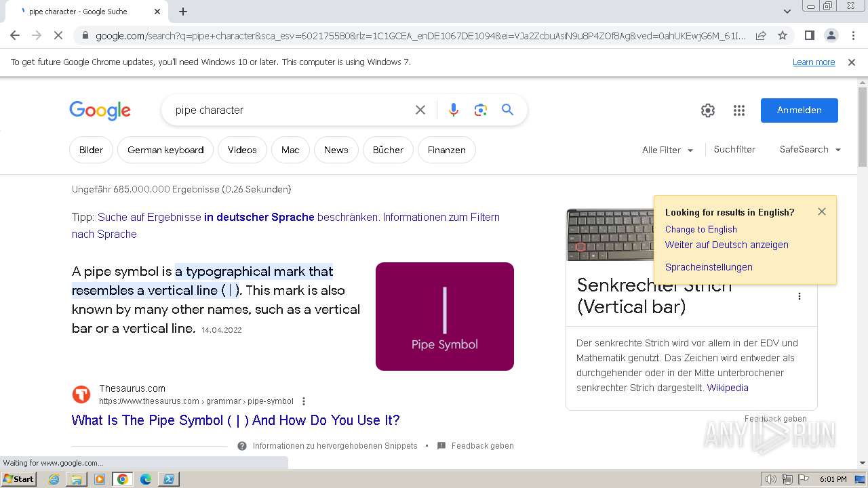Screen dimensions: 868x488
Task: Click the browser back arrow
Action: [x=15, y=35]
